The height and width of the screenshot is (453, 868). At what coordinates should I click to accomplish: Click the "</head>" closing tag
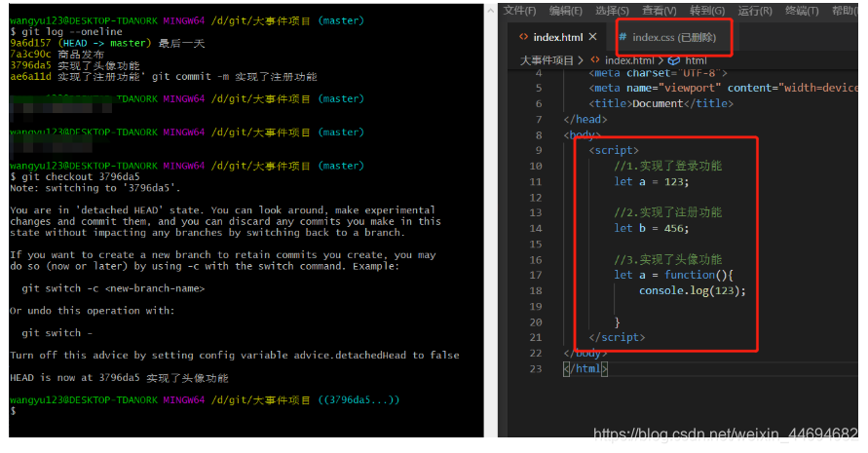585,119
